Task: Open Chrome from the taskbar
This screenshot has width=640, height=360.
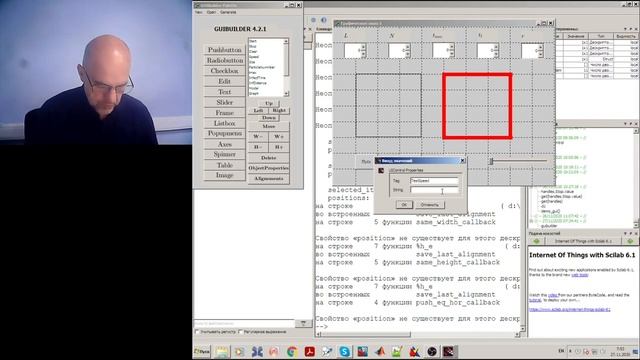Action: pos(292,351)
